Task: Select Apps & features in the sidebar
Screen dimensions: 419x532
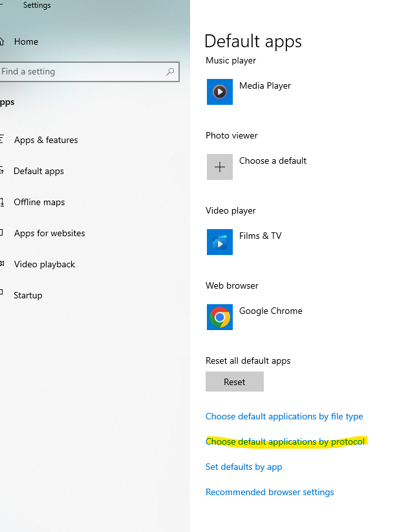Action: tap(45, 140)
